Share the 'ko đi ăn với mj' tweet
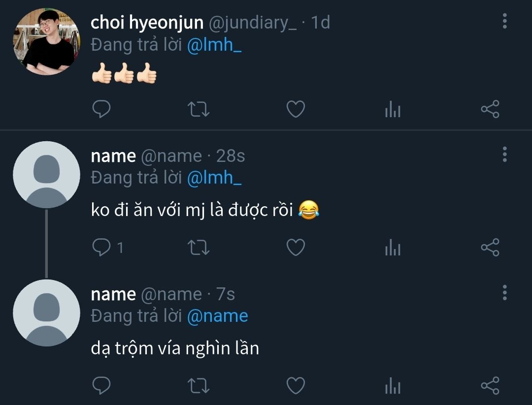 (x=490, y=247)
